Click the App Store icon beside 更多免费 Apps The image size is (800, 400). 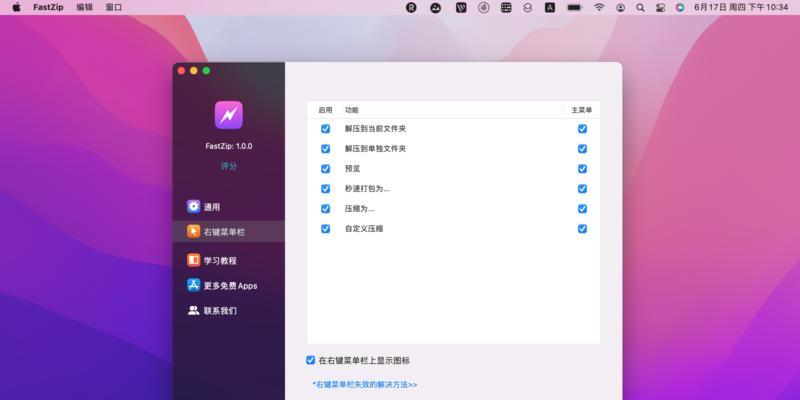pyautogui.click(x=193, y=285)
